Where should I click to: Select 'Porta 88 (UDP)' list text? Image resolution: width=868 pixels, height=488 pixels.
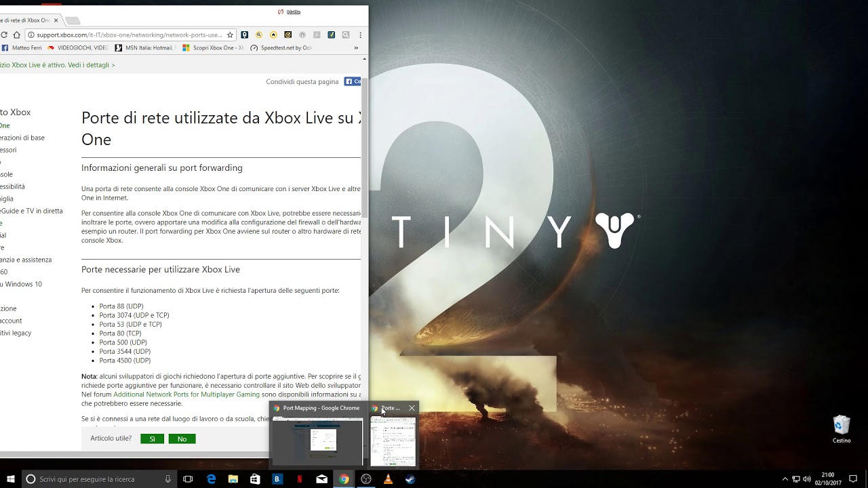point(121,306)
